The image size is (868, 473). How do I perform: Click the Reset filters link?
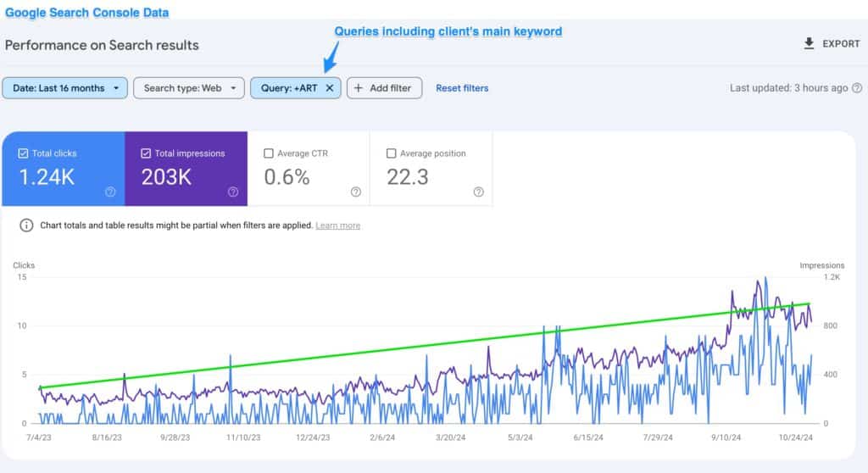point(462,88)
